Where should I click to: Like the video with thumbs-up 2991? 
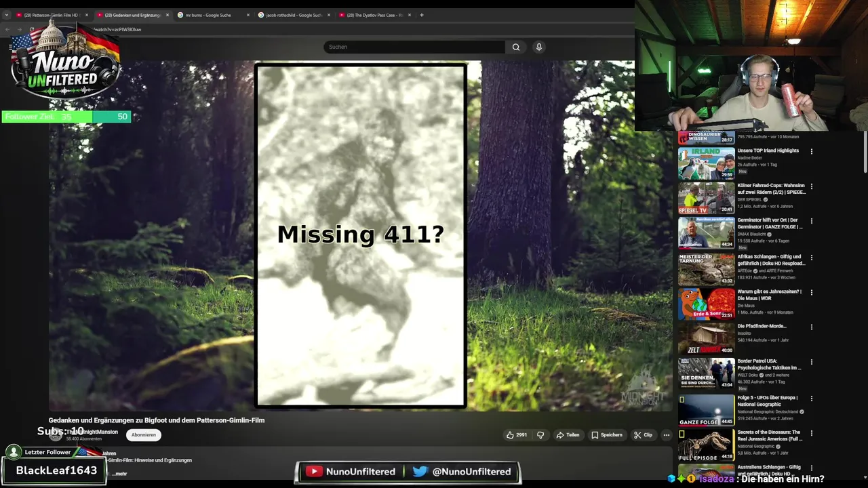(x=517, y=435)
